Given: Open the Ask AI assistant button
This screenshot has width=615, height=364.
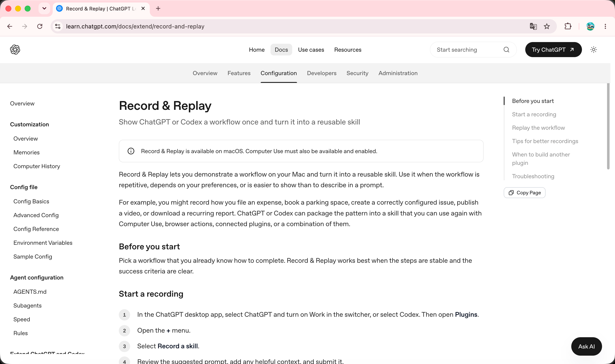Looking at the screenshot, I should [586, 346].
